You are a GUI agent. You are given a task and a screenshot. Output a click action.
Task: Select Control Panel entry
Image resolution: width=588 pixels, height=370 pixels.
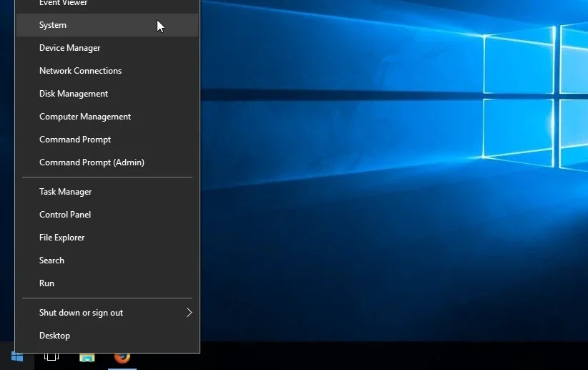(x=65, y=215)
